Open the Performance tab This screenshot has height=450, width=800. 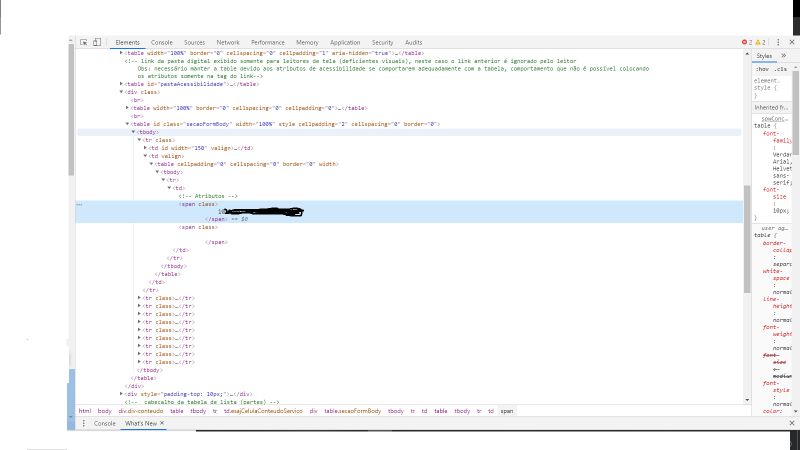click(267, 42)
